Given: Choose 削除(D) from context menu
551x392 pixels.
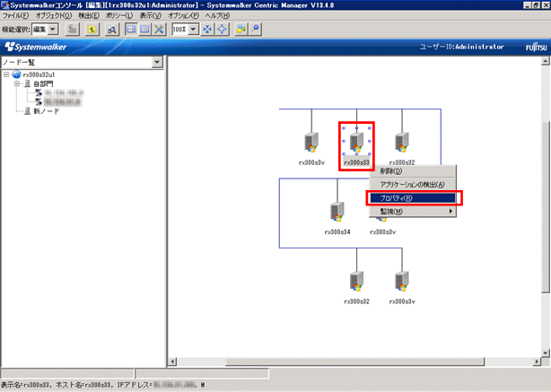Looking at the screenshot, I should [413, 171].
